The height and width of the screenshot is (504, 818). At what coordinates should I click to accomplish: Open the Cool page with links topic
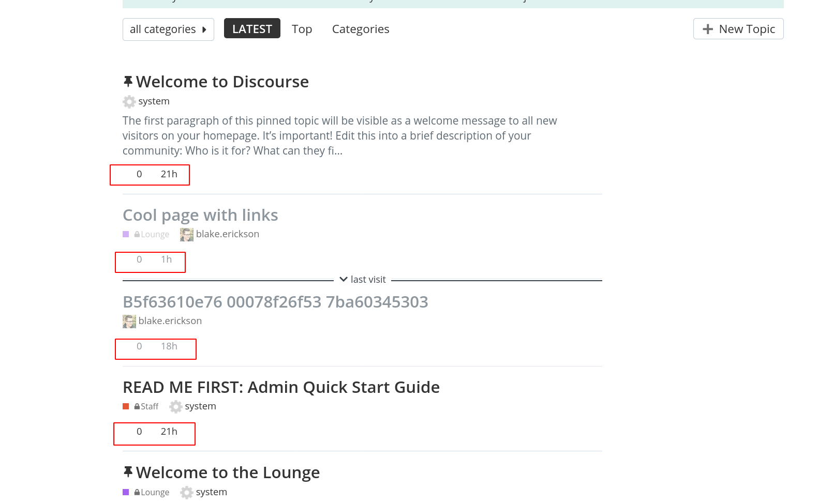[x=200, y=215]
